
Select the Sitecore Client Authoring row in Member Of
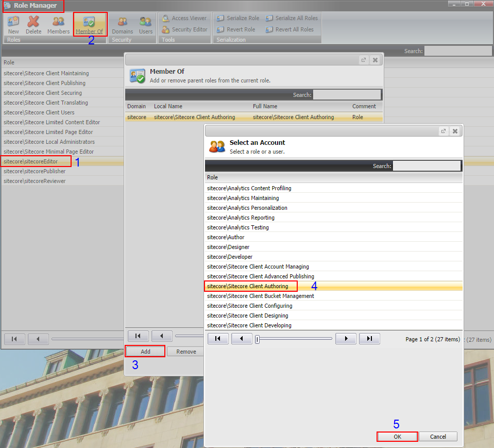(254, 117)
